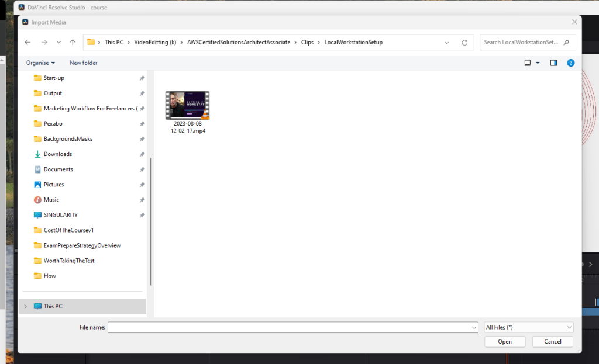Jump to AWSCertifiedSolutionsArchitectAssociate in breadcrumb
Viewport: 599px width, 364px height.
[x=239, y=42]
